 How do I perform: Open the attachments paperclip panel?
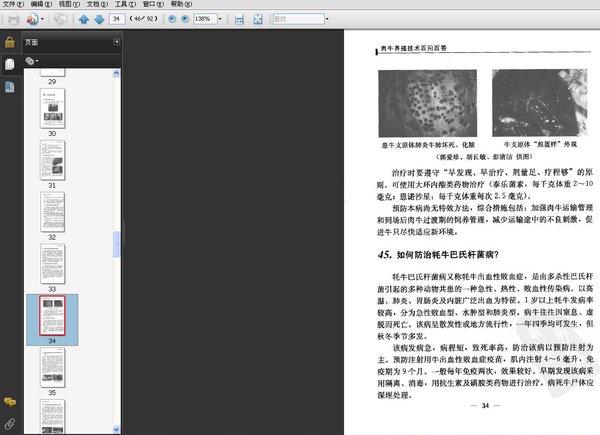(x=9, y=423)
